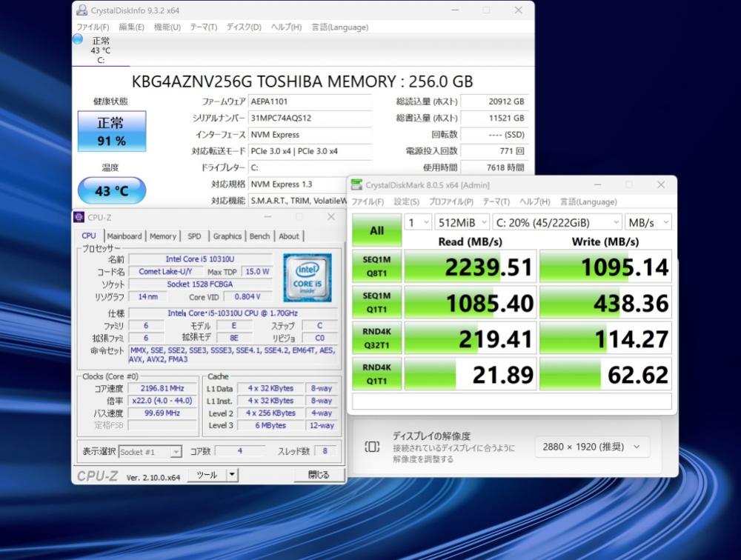Click the read value 1085.40
The height and width of the screenshot is (560, 741).
(x=471, y=302)
